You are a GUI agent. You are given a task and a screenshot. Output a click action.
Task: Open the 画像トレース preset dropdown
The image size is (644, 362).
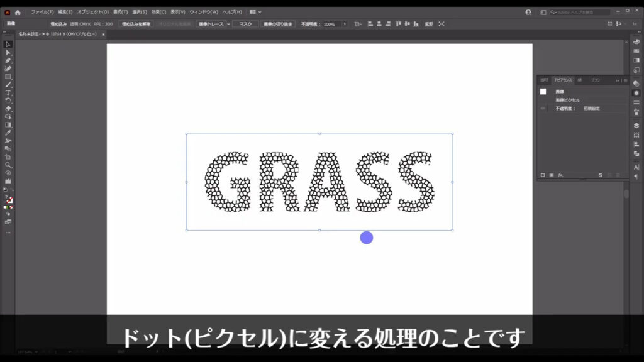click(228, 24)
